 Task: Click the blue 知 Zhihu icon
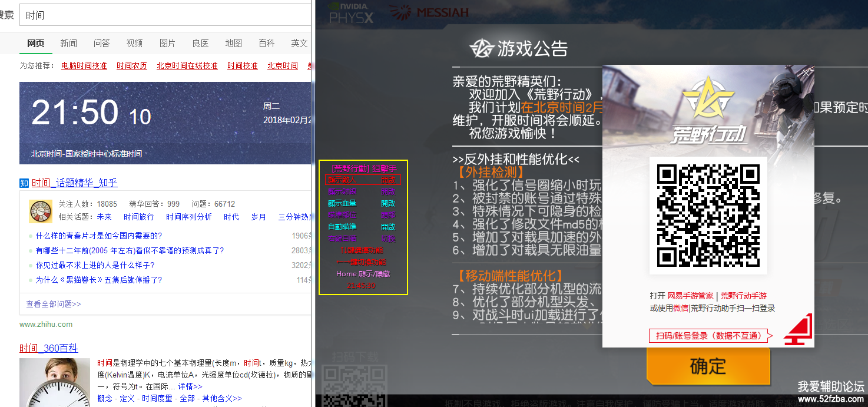[x=24, y=183]
